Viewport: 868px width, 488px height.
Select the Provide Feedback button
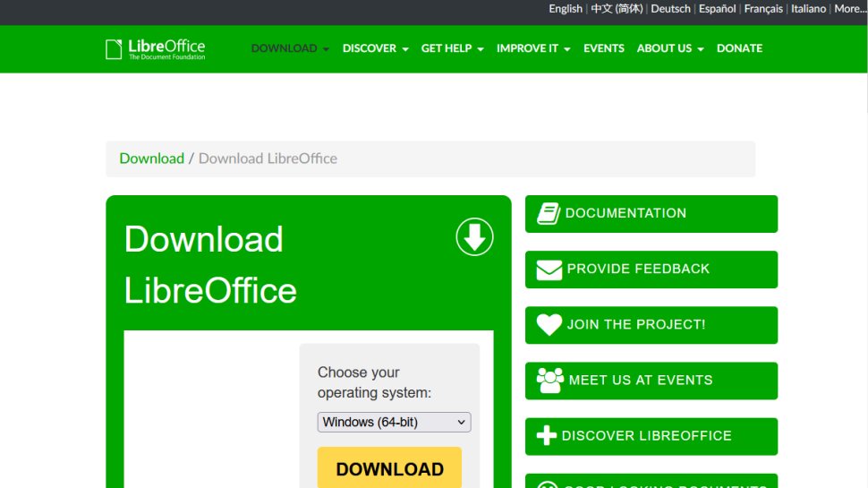click(651, 270)
